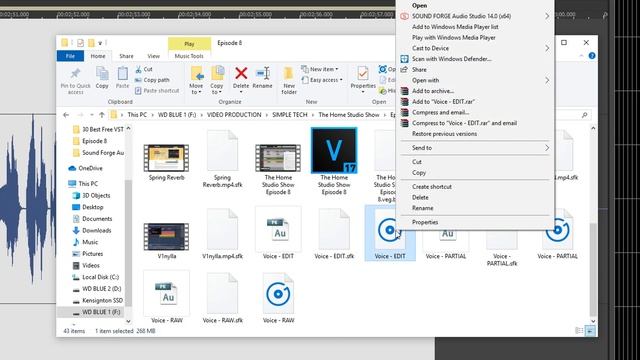Screen dimensions: 640x360
Task: Choose Scan with Windows Defender
Action: pyautogui.click(x=451, y=59)
